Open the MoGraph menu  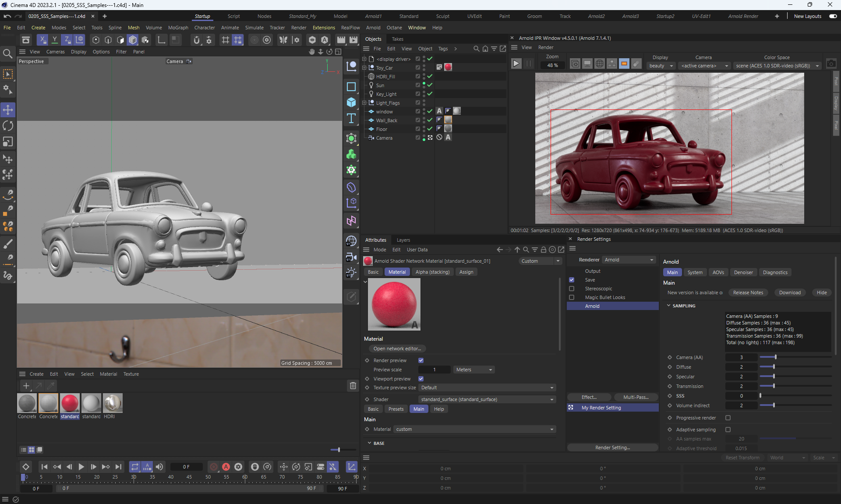click(178, 28)
